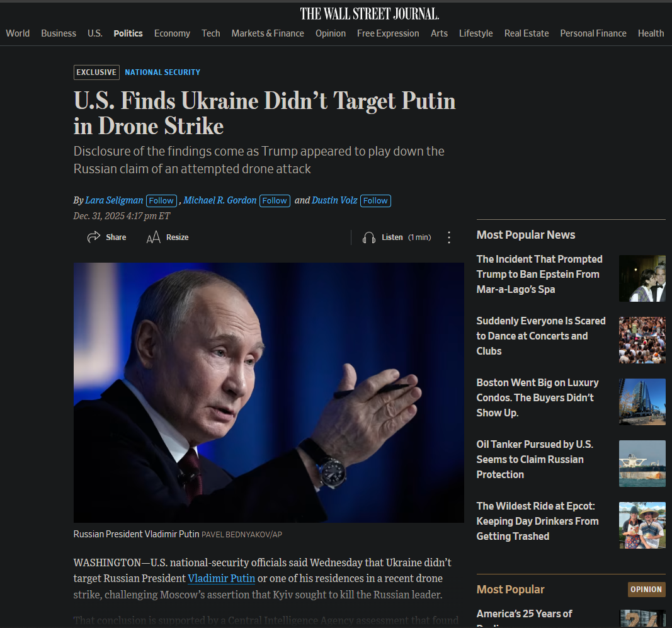672x628 pixels.
Task: Follow author Lara Seligman
Action: (x=161, y=200)
